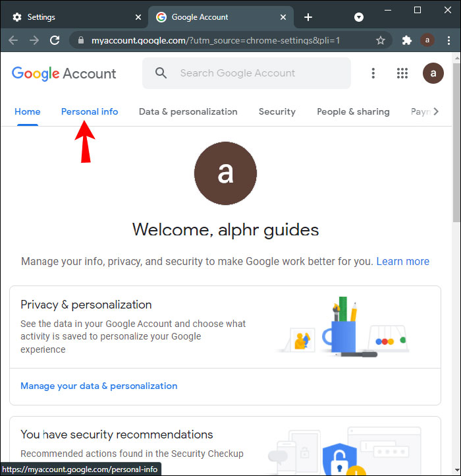Go back using the browser back arrow

click(x=13, y=40)
